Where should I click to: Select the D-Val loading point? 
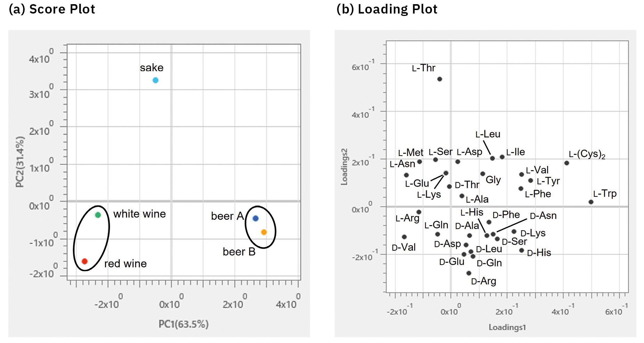[x=404, y=237]
